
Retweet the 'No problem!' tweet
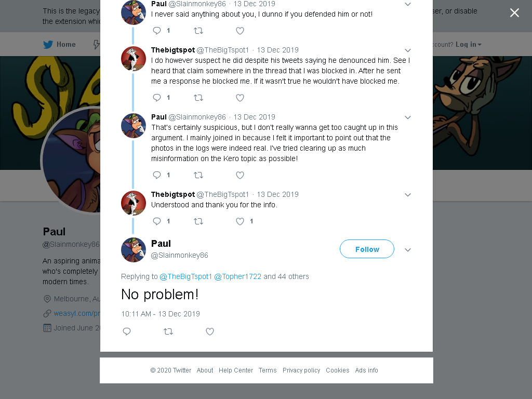click(x=168, y=331)
